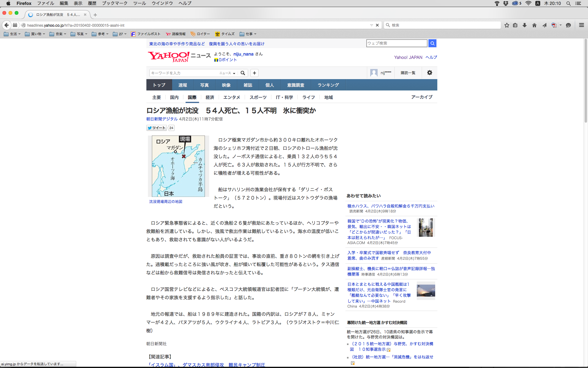This screenshot has height=368, width=588.
Task: Open the ブックマーク menu in menu bar
Action: (x=115, y=3)
